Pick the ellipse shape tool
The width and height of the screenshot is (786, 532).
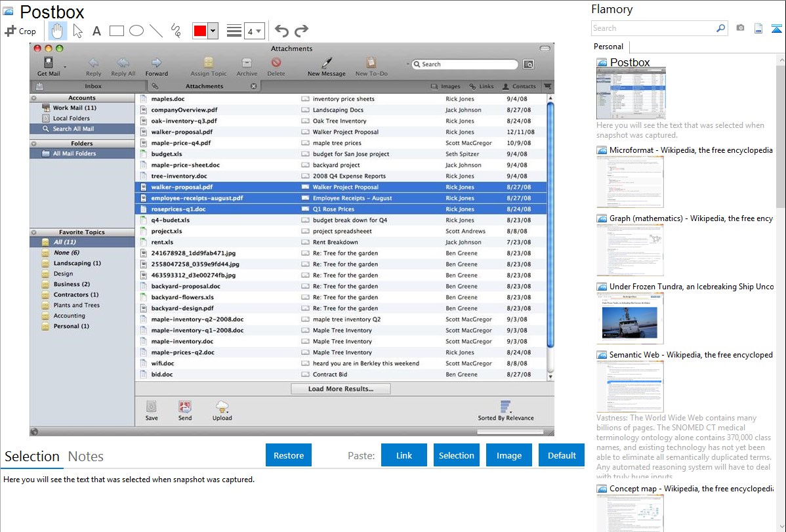pos(136,31)
